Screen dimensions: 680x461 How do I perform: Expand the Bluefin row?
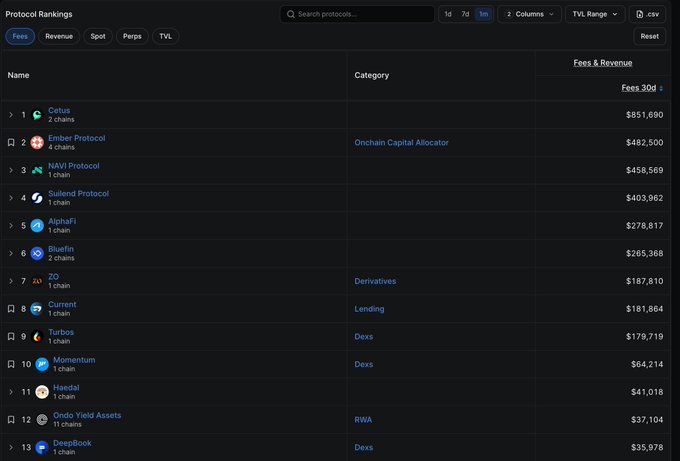pos(11,254)
